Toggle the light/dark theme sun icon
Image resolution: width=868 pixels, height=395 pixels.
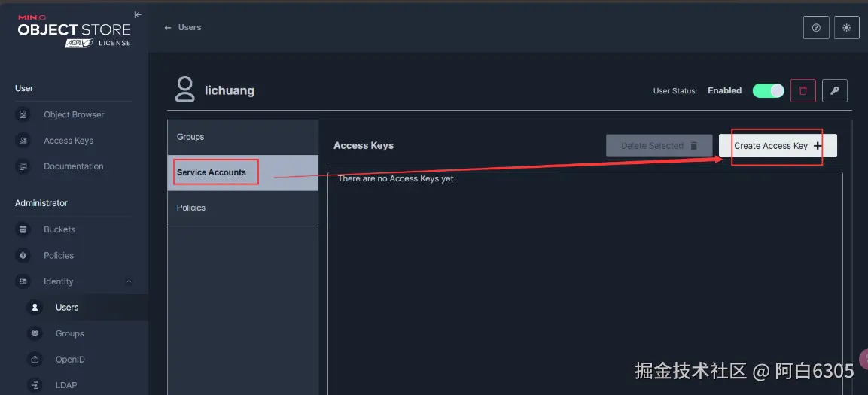pyautogui.click(x=846, y=28)
